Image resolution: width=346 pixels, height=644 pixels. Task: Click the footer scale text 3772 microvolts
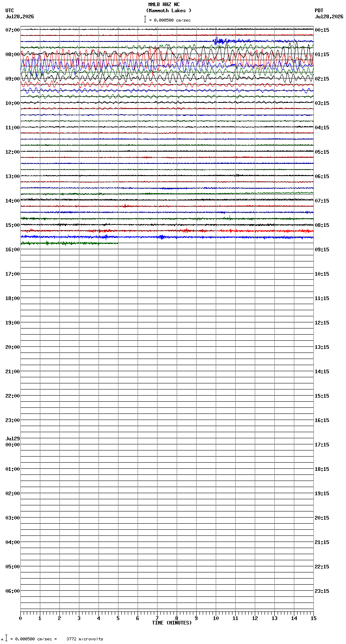[85, 639]
